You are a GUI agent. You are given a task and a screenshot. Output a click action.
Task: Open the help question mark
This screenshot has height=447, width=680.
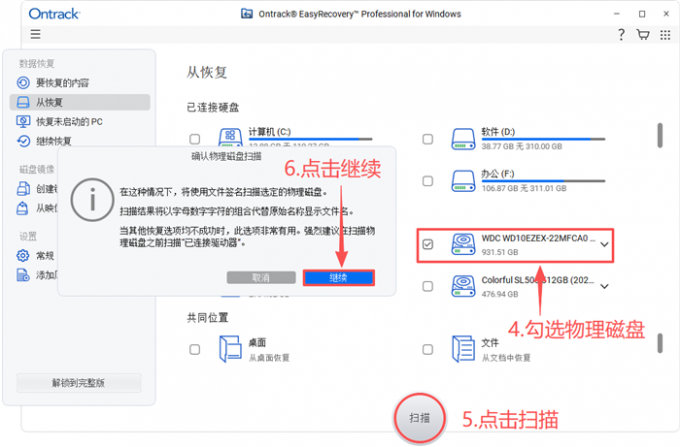pos(621,34)
